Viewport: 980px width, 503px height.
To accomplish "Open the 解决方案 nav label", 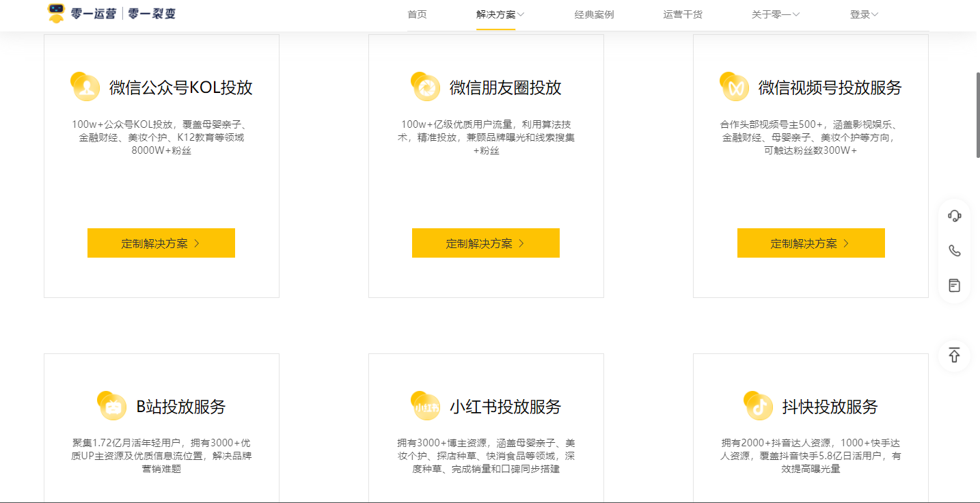I will coord(496,14).
